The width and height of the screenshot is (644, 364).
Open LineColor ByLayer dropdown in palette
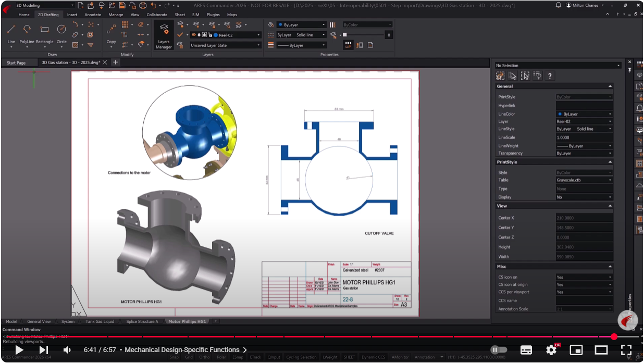[x=584, y=114]
